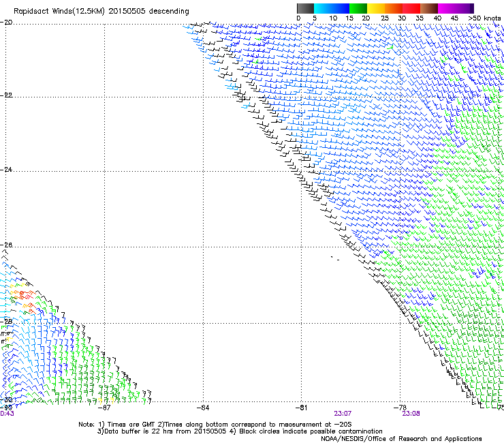Click the '40' legend scale number
504x443 pixels.
click(437, 18)
